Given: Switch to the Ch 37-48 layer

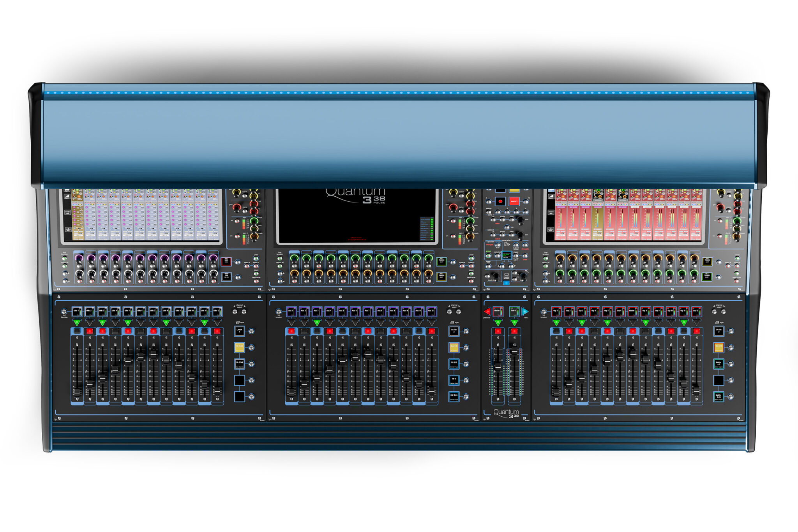Looking at the screenshot, I should click(x=239, y=364).
